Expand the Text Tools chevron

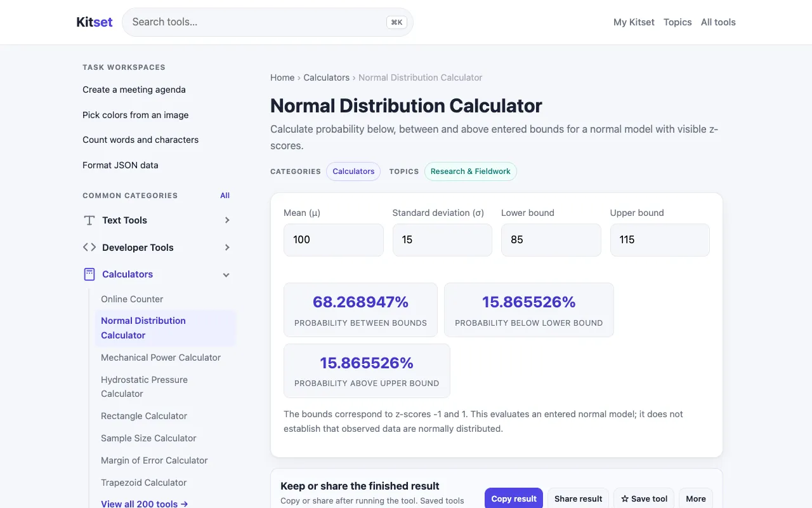pos(227,220)
